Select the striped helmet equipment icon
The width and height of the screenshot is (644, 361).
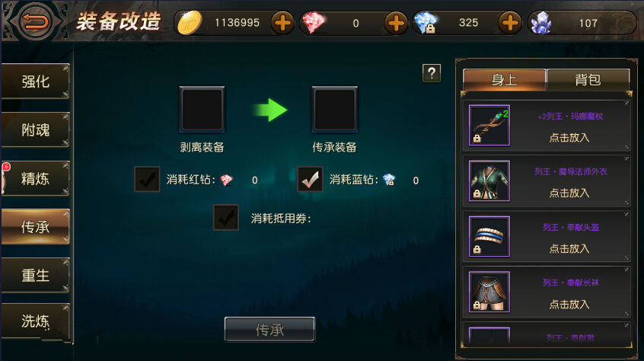coord(489,236)
